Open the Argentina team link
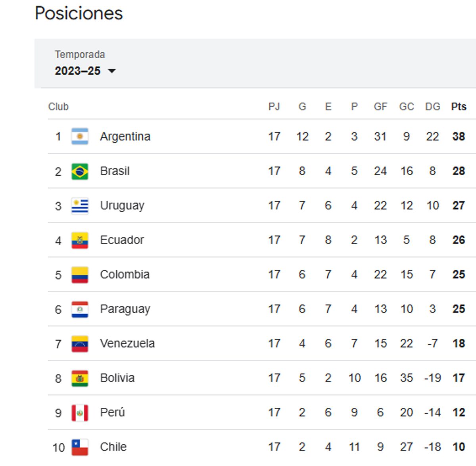The image size is (476, 466). tap(125, 137)
